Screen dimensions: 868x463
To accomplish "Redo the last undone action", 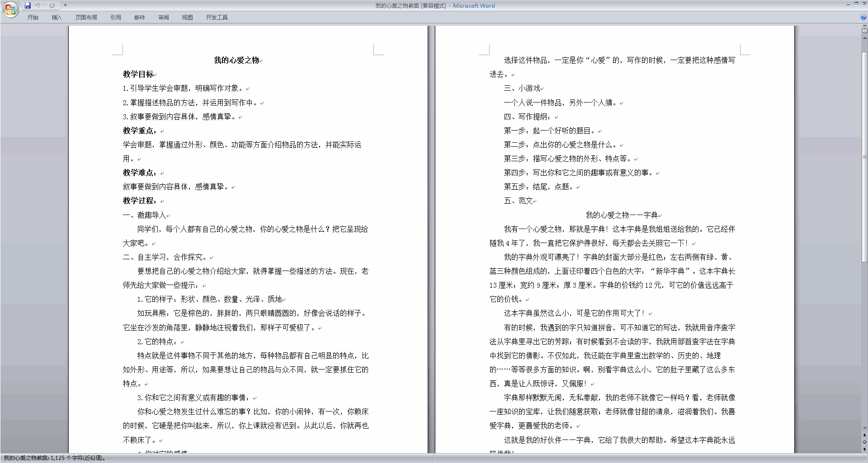I will tap(52, 5).
